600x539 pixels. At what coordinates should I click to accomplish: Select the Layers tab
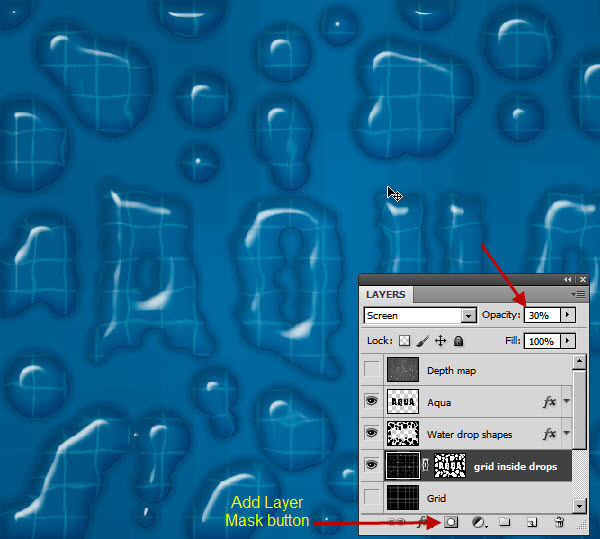tap(386, 295)
